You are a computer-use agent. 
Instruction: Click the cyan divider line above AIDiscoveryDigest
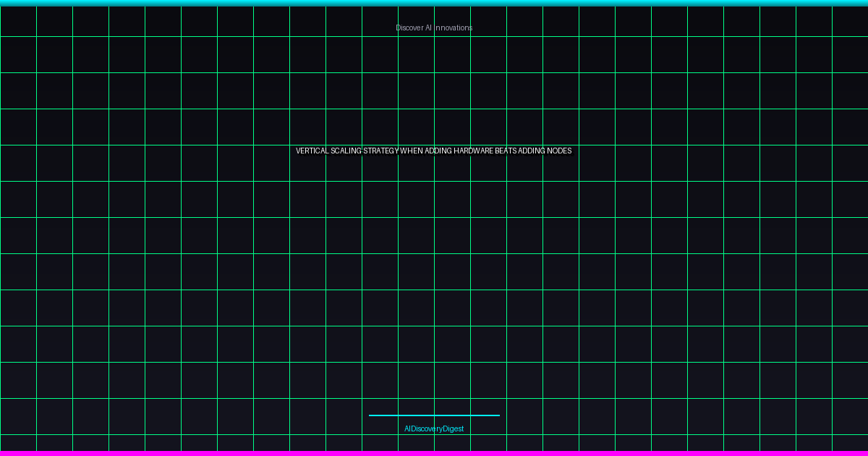(x=433, y=415)
